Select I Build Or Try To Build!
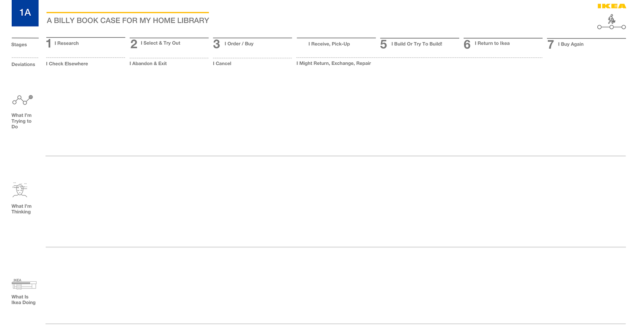The height and width of the screenshot is (334, 644). coord(417,44)
